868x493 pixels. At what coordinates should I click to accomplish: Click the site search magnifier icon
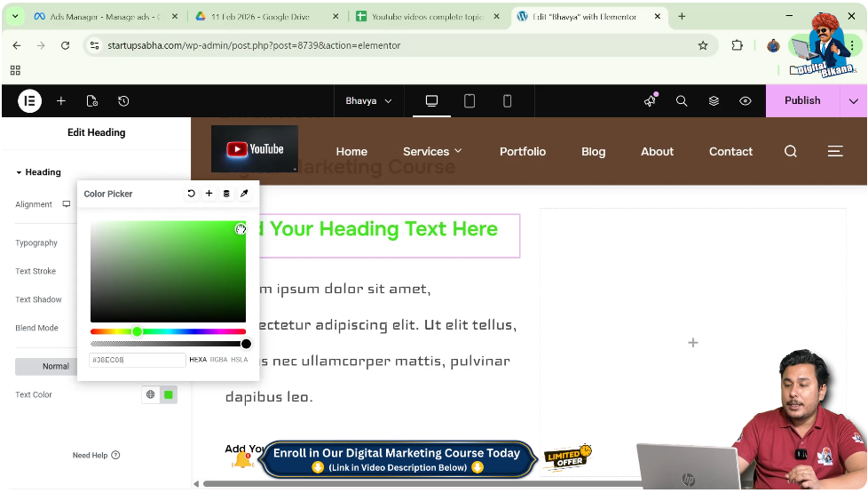pos(791,151)
